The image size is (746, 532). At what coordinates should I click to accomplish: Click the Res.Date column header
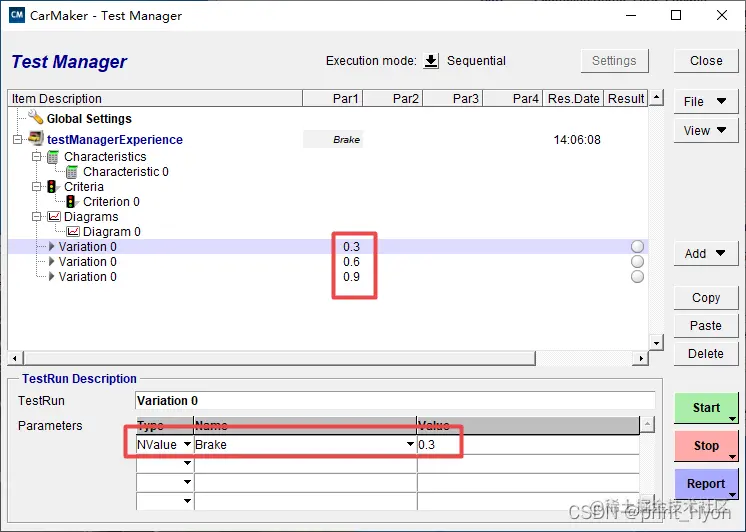tap(573, 99)
